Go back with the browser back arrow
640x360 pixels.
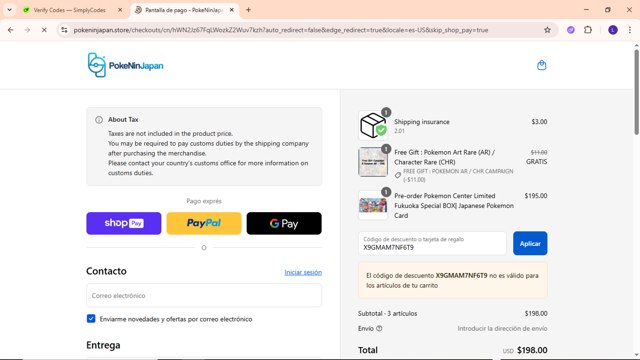(x=11, y=30)
